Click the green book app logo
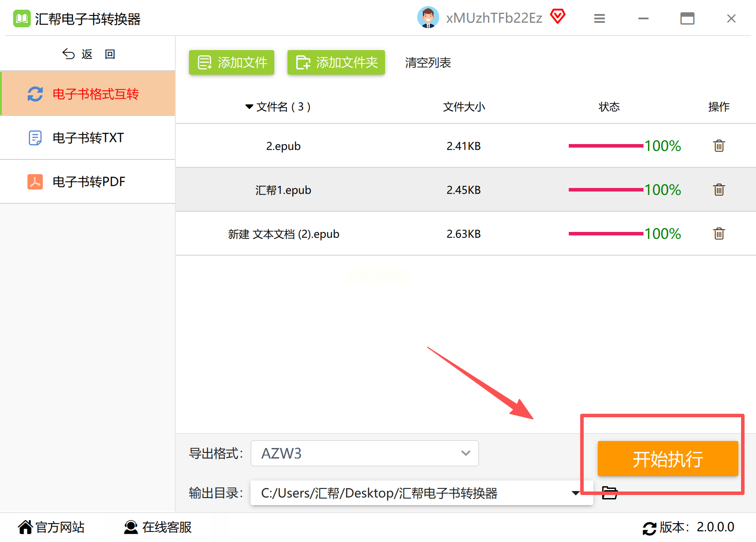756x542 pixels. (22, 18)
